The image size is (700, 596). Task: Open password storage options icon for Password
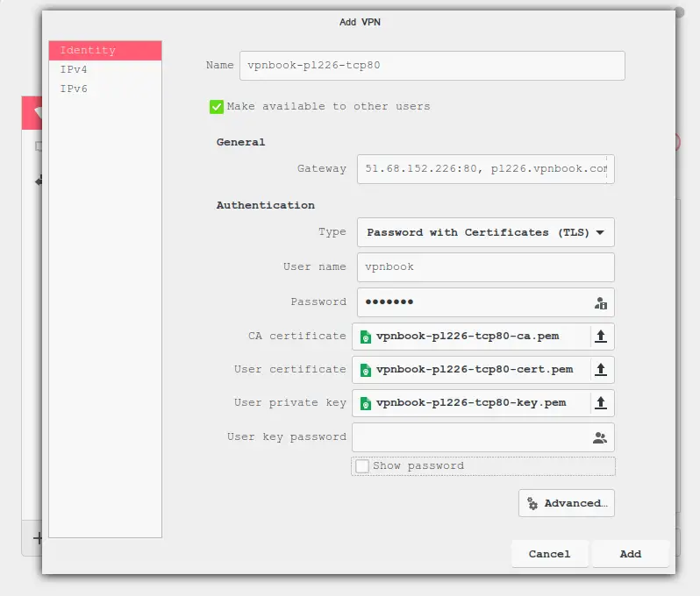pos(601,303)
